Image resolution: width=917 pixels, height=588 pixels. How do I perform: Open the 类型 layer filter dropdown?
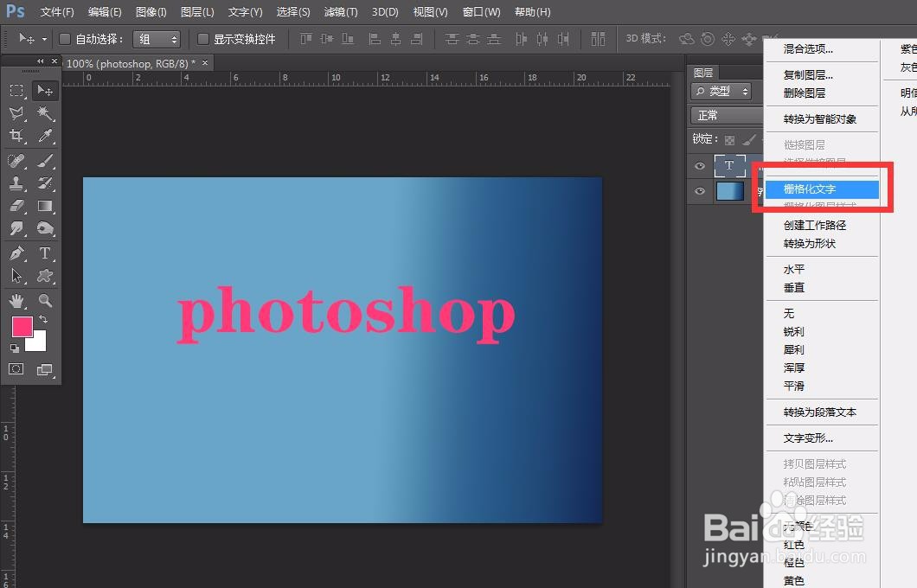click(x=721, y=91)
